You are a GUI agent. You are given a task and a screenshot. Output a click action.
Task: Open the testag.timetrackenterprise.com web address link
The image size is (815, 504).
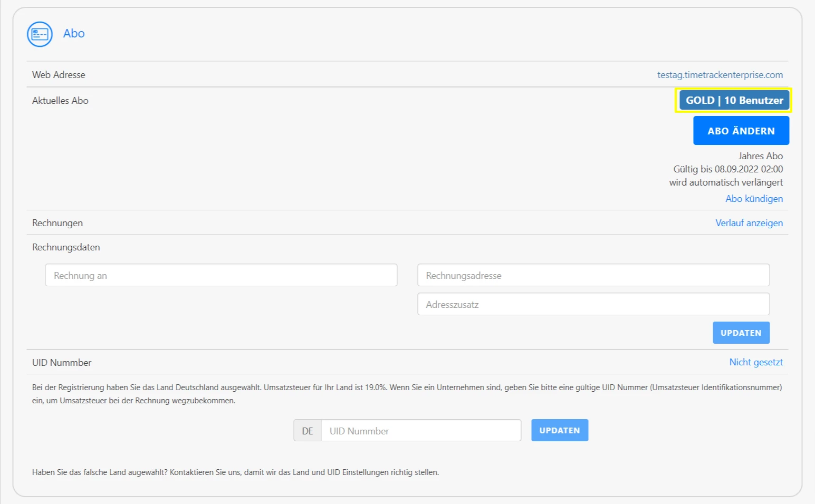point(720,75)
